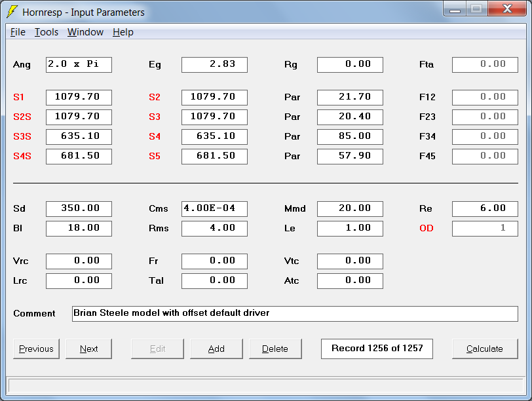
Task: Go to the Next record
Action: (88, 349)
